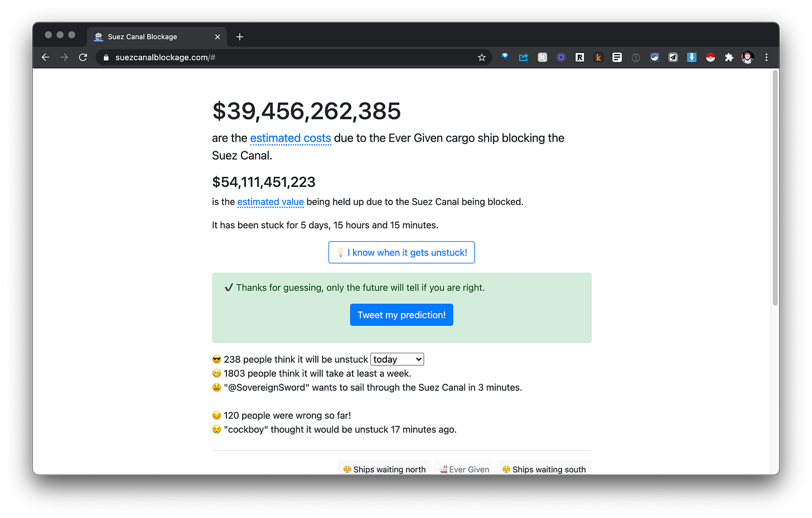
Task: Open the grey M extension icon
Action: coord(542,57)
